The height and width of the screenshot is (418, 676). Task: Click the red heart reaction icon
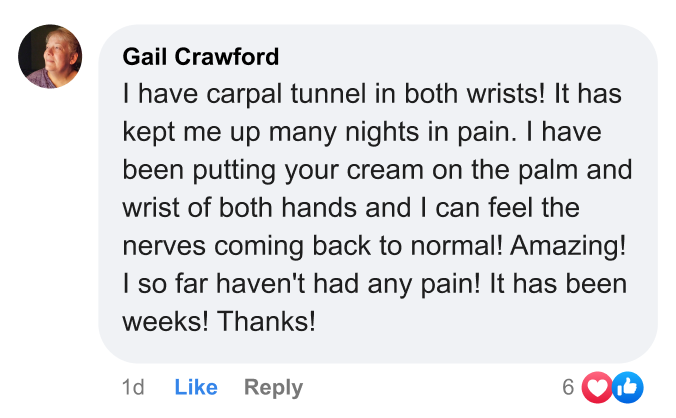[597, 387]
